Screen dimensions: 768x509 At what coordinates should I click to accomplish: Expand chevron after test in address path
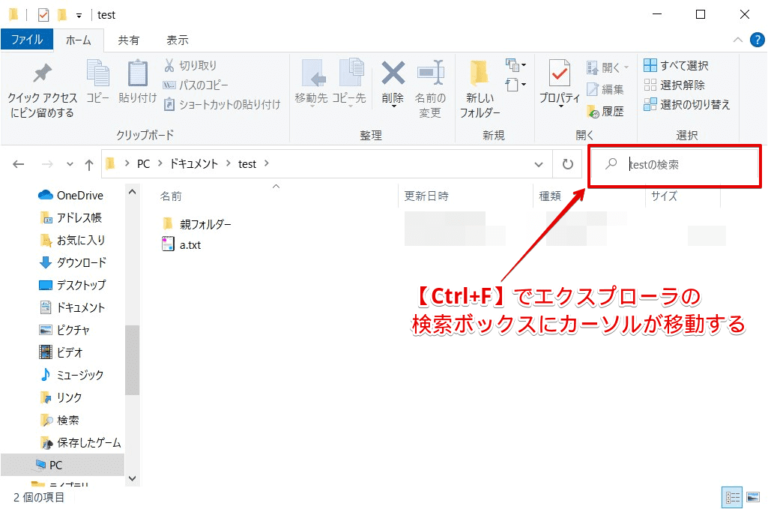coord(266,164)
